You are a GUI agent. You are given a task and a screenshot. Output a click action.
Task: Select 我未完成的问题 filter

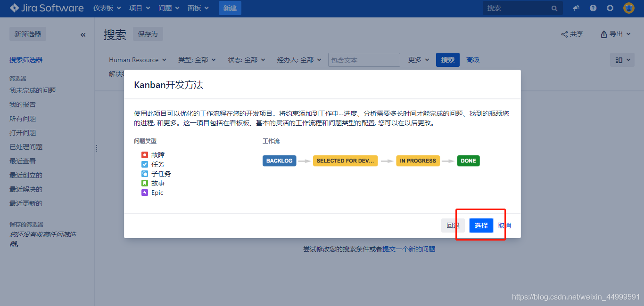[33, 90]
